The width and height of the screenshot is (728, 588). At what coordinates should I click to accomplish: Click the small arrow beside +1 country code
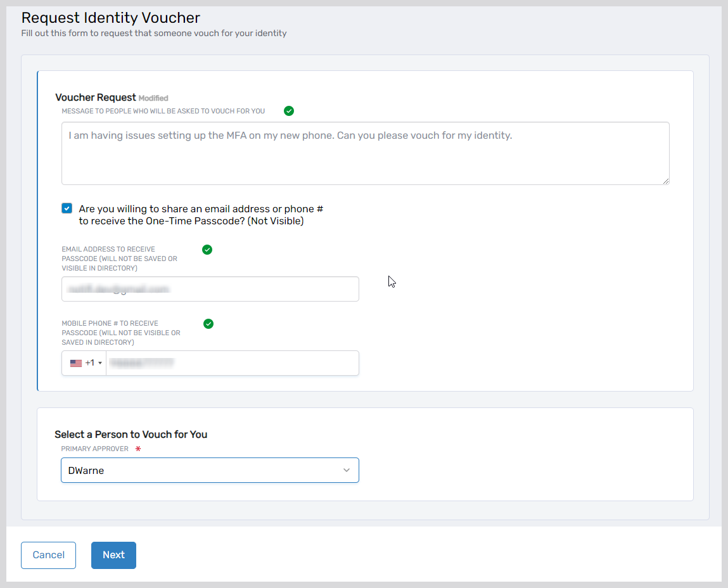(x=99, y=362)
